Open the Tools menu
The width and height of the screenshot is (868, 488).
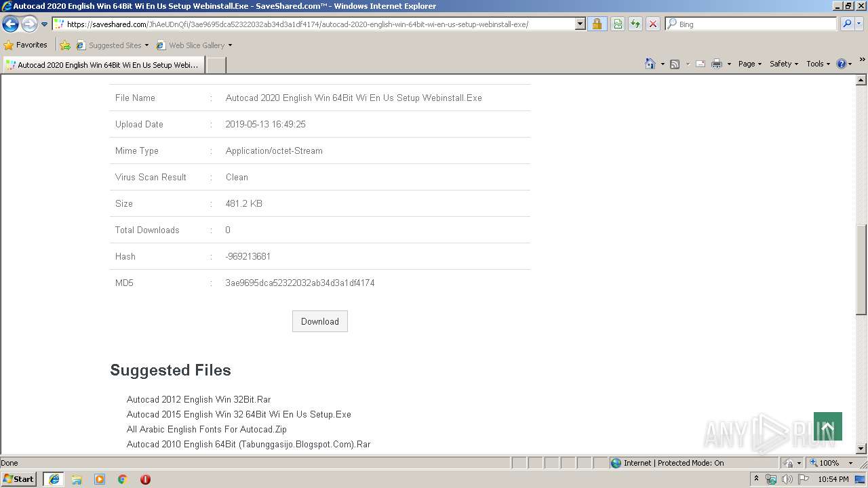[818, 64]
